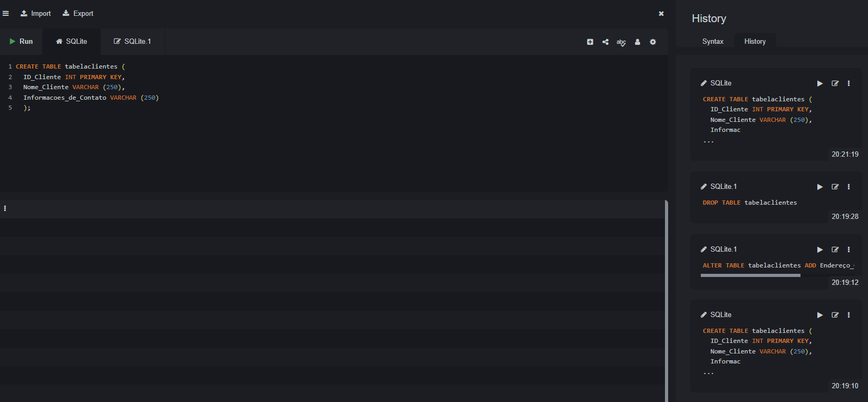
Task: Open the user account icon
Action: coord(638,42)
